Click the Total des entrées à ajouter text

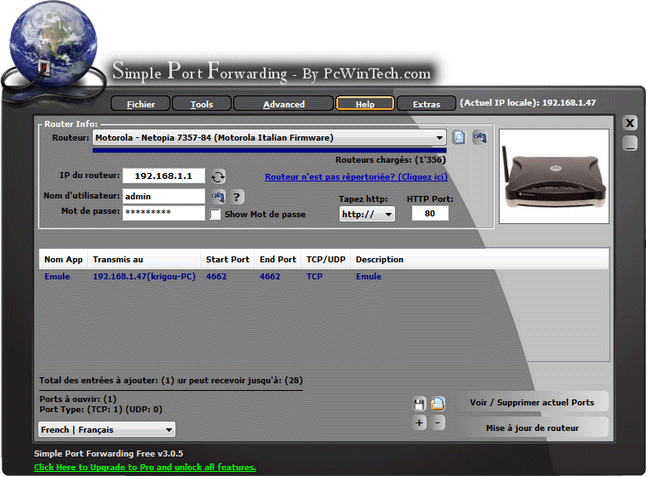107,380
